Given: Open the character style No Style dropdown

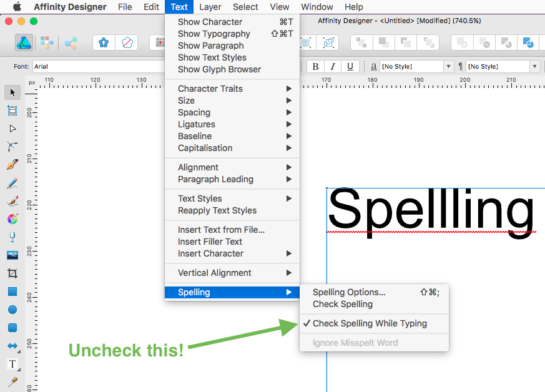Looking at the screenshot, I should click(448, 67).
